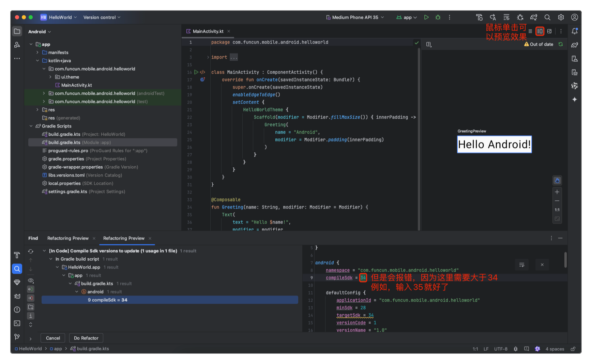Open Version control dropdown menu
592x364 pixels.
tap(102, 17)
